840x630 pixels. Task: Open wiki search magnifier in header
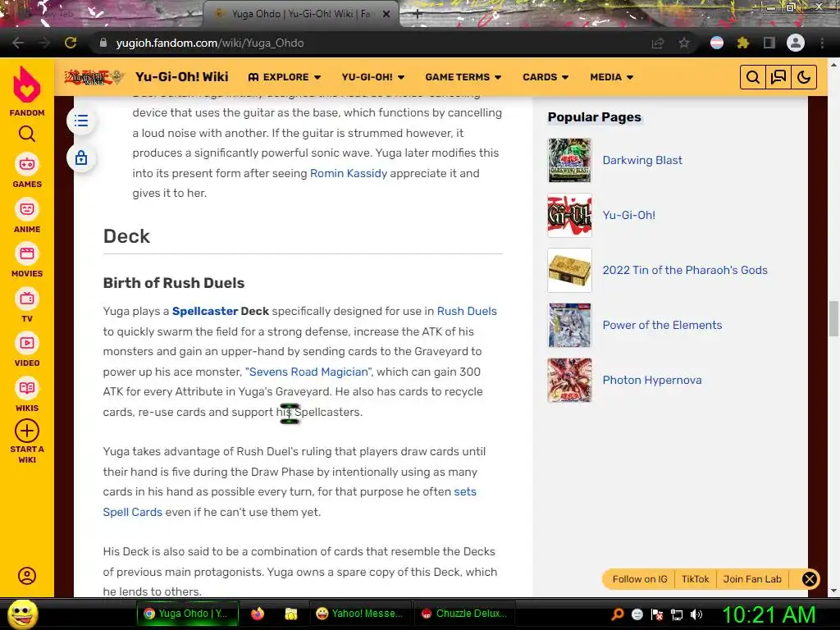753,78
